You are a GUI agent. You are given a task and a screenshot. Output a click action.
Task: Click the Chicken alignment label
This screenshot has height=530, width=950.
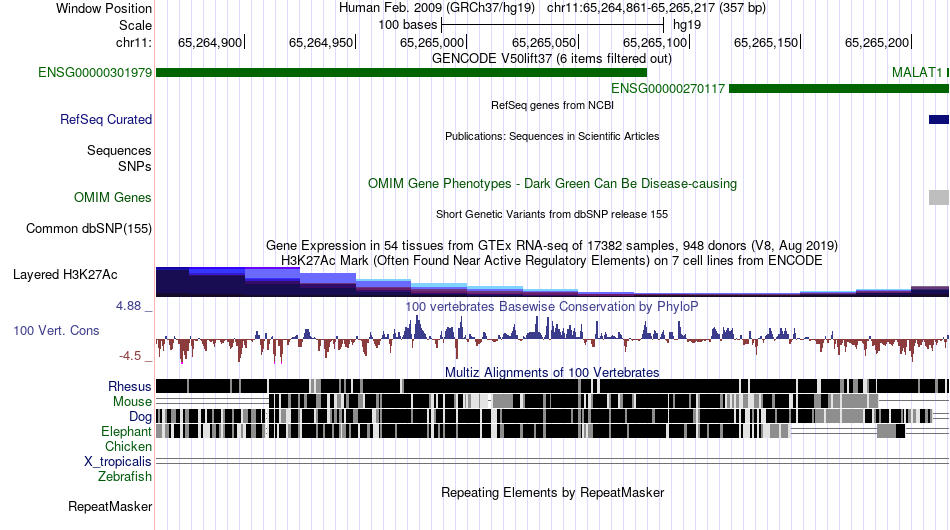pos(128,446)
